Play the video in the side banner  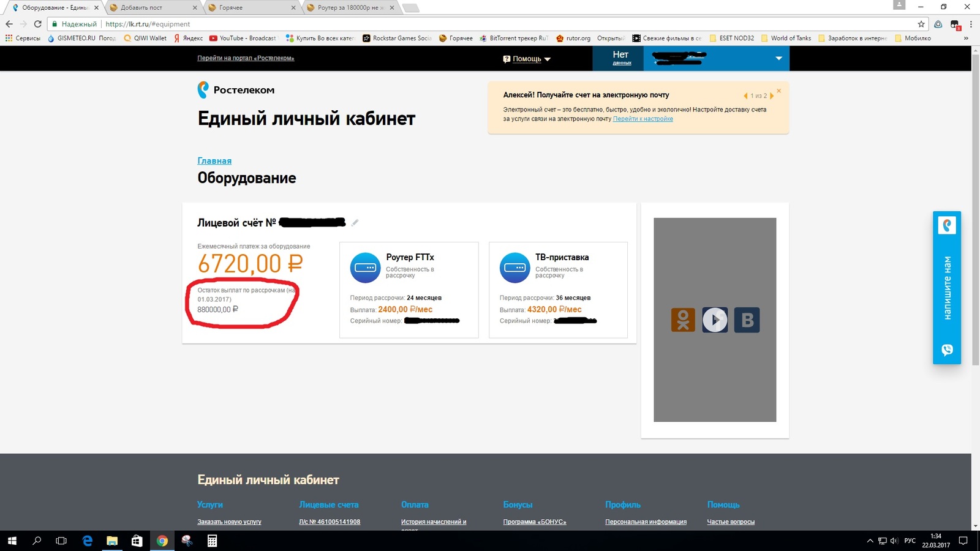[x=715, y=320]
